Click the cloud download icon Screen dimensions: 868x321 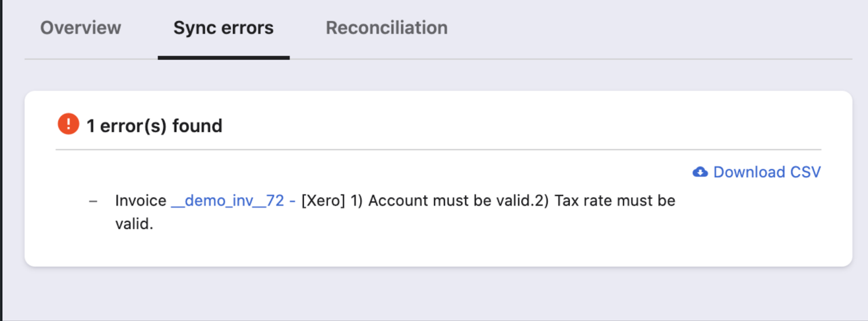coord(700,172)
